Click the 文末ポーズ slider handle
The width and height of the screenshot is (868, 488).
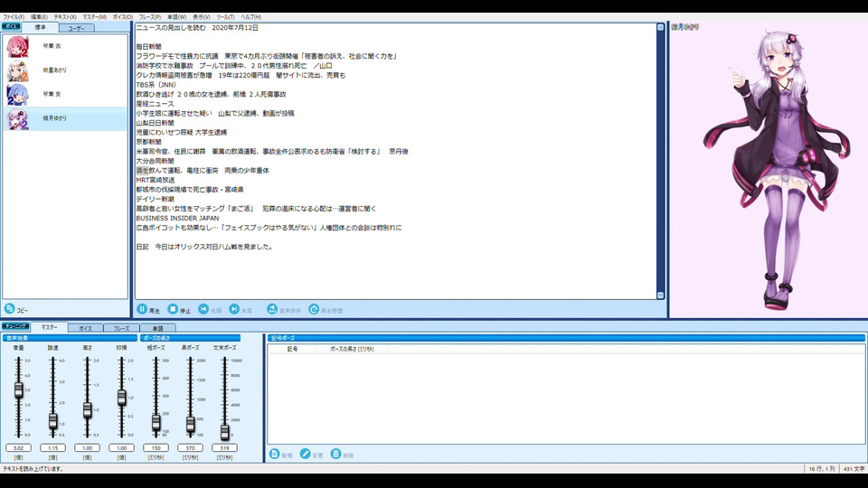[x=225, y=432]
